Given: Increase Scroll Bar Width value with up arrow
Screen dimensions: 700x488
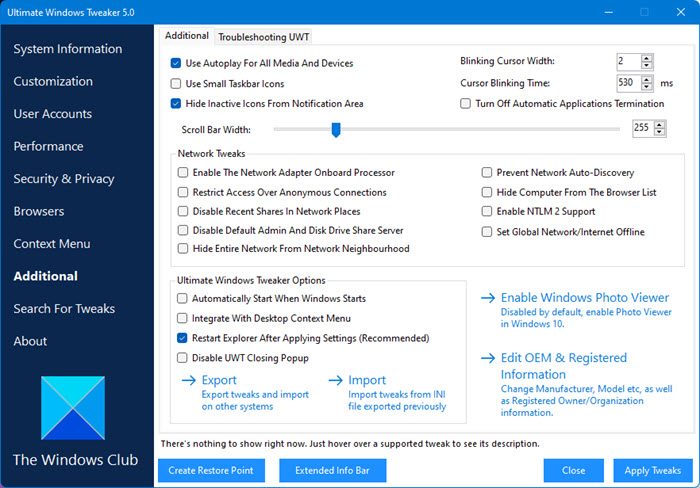Looking at the screenshot, I should [x=659, y=125].
